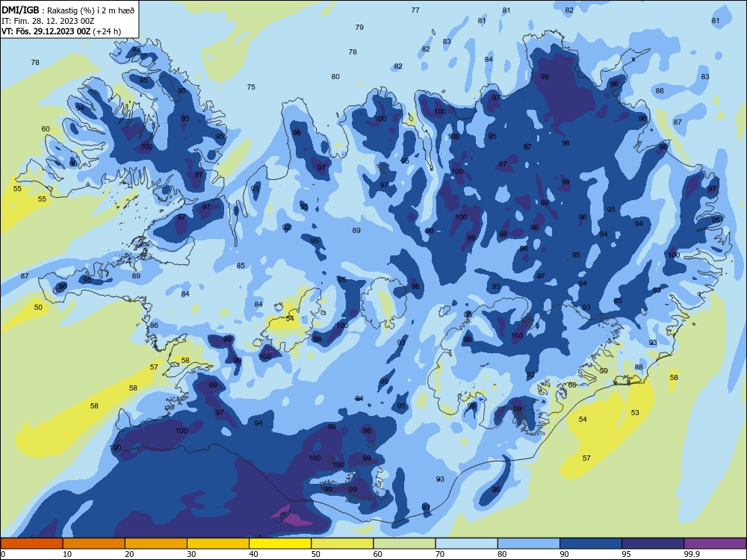Click the humidity value 79 on the map

(359, 27)
